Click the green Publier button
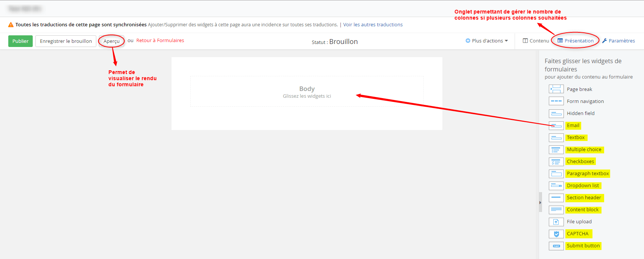This screenshot has width=644, height=259. coord(20,41)
